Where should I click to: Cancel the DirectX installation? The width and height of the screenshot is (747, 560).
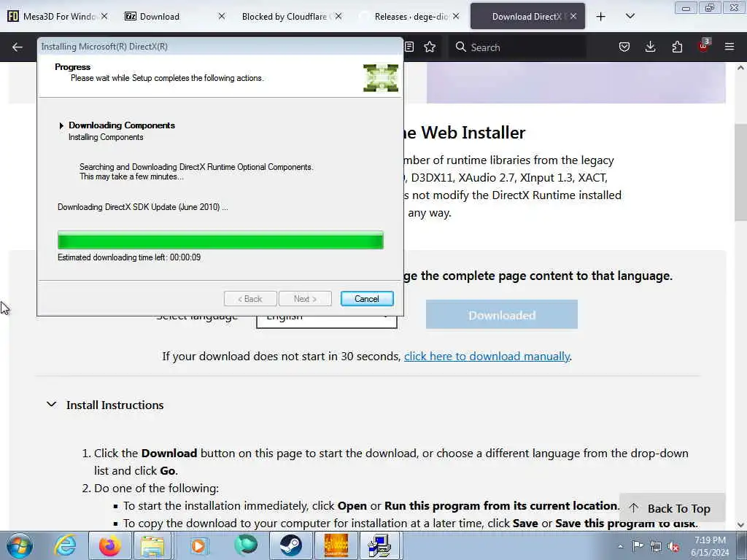[367, 298]
